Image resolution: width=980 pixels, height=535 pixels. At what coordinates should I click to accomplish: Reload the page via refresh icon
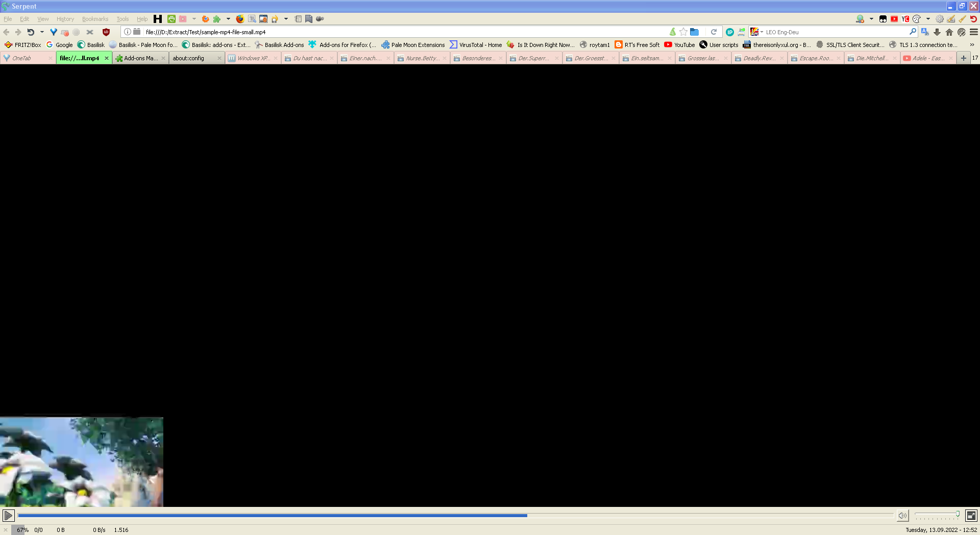[x=714, y=32]
